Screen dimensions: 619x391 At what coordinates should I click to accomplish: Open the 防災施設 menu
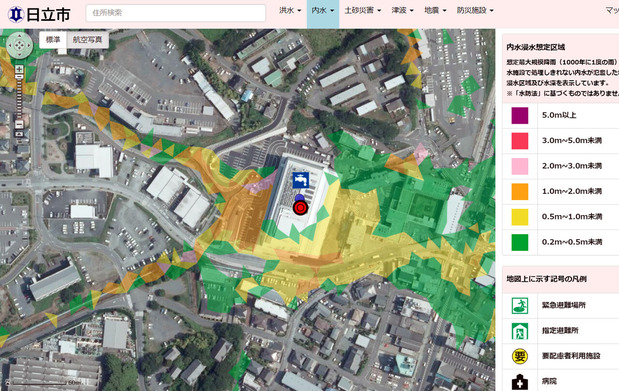click(x=475, y=11)
